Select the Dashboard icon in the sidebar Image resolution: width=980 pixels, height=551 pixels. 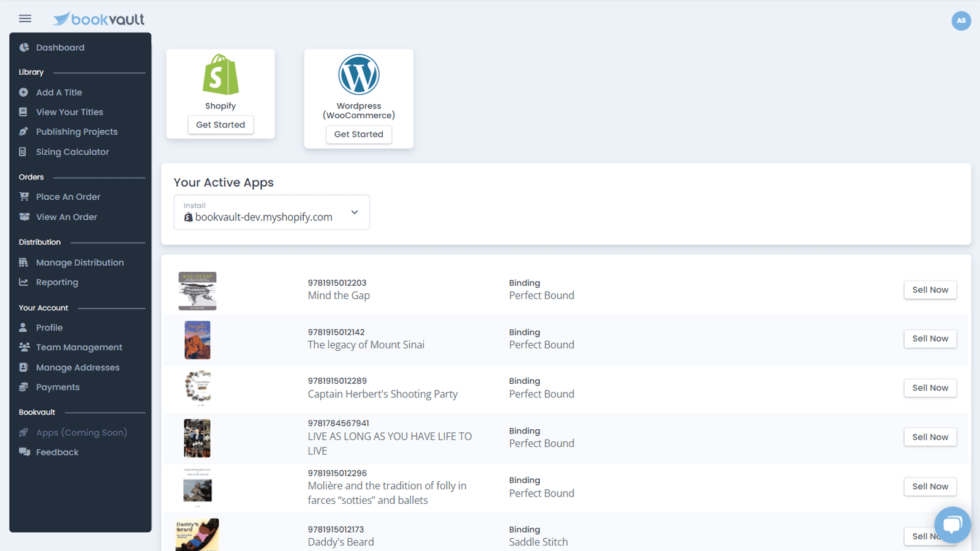tap(24, 47)
